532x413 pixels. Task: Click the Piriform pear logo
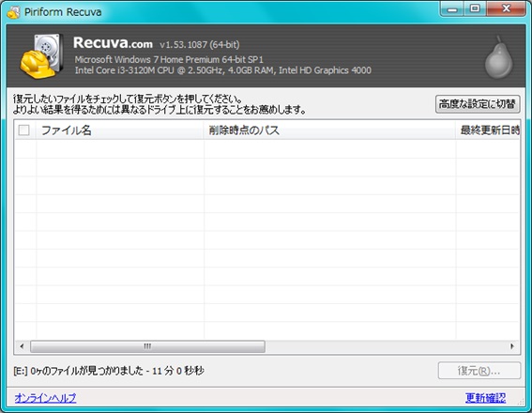(499, 57)
